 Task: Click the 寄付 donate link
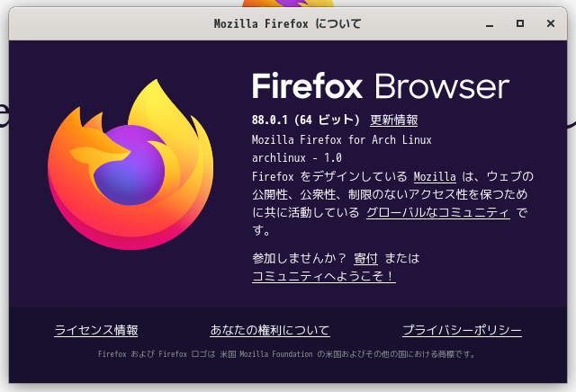click(x=365, y=258)
